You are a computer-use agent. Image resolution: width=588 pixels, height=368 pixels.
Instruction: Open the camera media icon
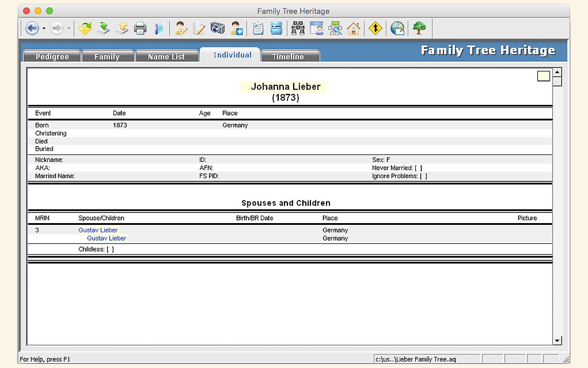click(218, 29)
